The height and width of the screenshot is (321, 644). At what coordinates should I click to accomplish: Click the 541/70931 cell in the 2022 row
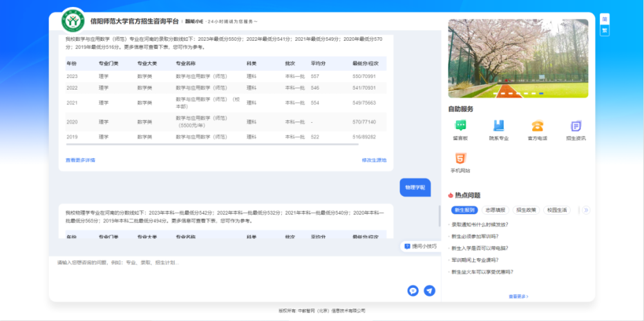(x=364, y=88)
